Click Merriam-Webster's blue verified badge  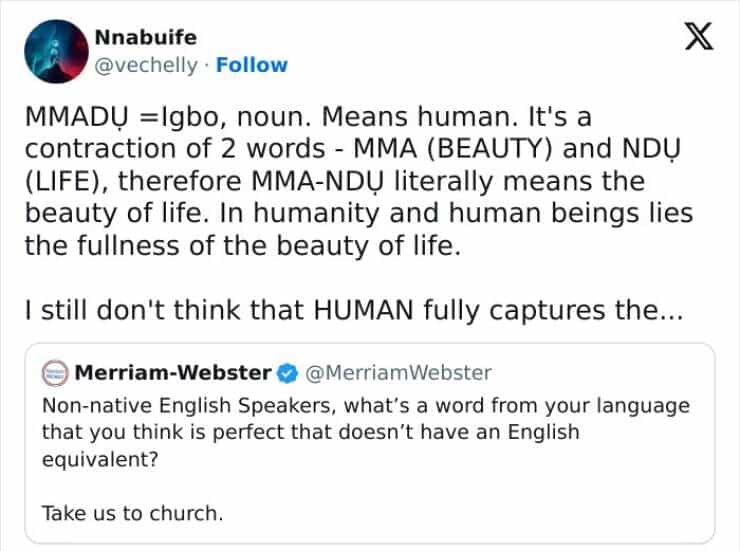point(287,373)
